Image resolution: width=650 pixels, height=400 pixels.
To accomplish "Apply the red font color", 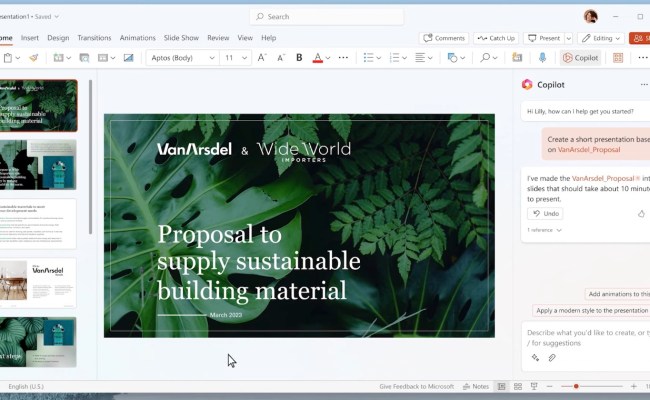I will point(318,58).
